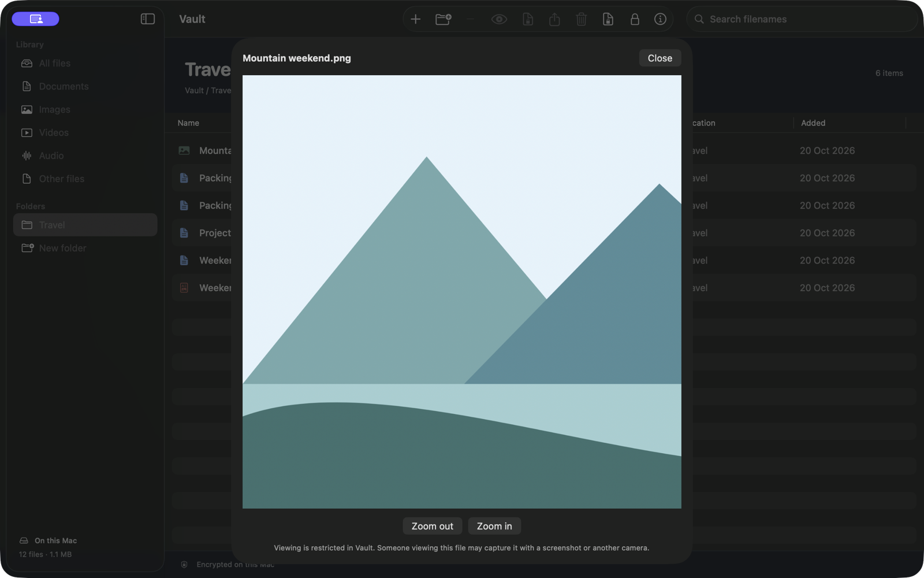Toggle the sidebar visibility icon
Image resolution: width=924 pixels, height=578 pixels.
tap(148, 19)
